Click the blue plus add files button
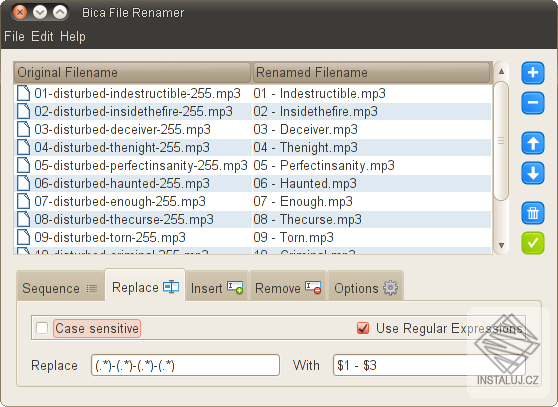The width and height of the screenshot is (558, 407). (x=533, y=73)
